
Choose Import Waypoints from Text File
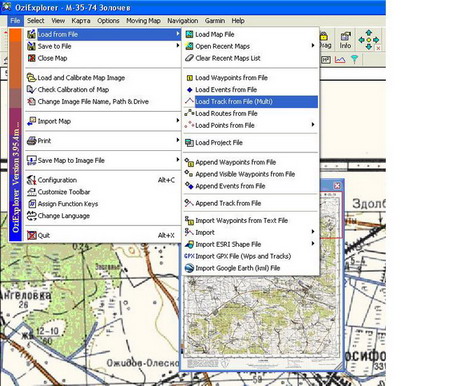click(251, 220)
